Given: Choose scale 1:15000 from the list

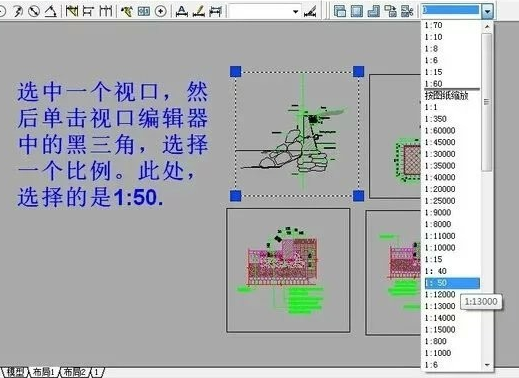Looking at the screenshot, I should click(x=440, y=330).
